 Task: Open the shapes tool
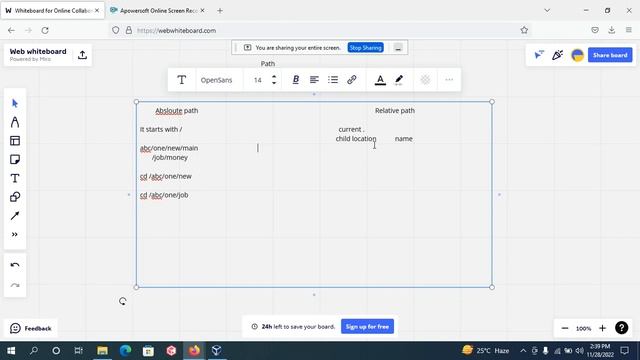point(15,197)
